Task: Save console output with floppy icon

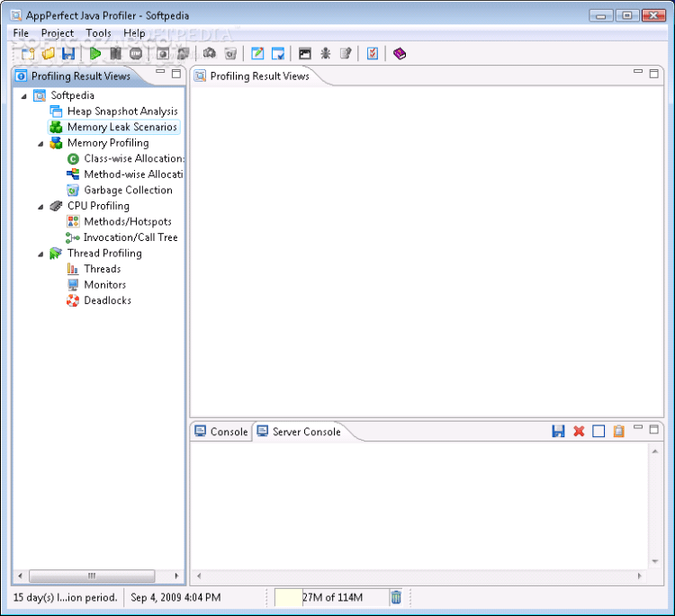Action: tap(558, 431)
